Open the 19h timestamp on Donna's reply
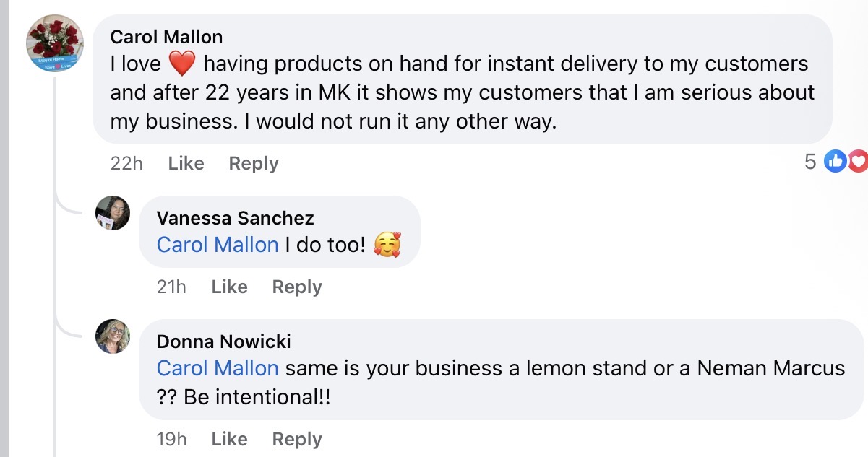868x457 pixels. tap(171, 439)
